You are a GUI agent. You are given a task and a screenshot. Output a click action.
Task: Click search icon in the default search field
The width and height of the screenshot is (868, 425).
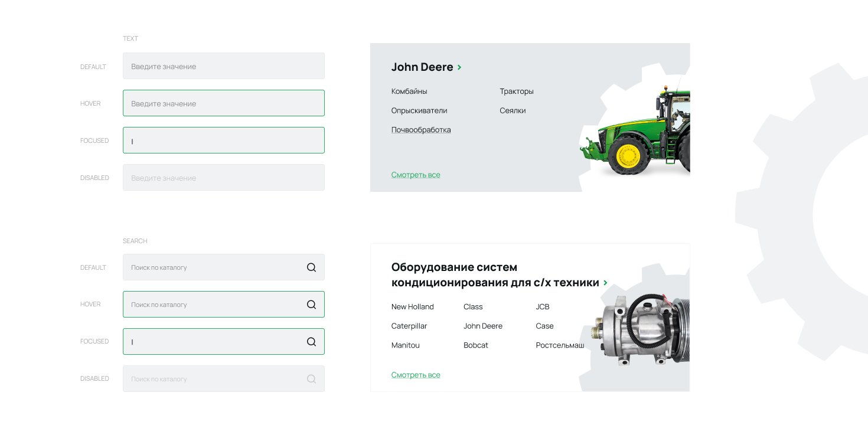pos(311,267)
